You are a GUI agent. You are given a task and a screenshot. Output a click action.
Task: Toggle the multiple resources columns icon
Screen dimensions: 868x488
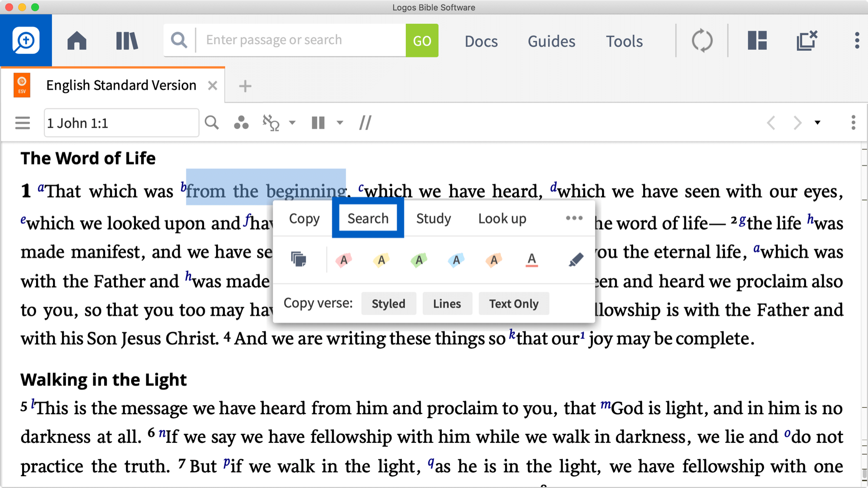[x=318, y=123]
